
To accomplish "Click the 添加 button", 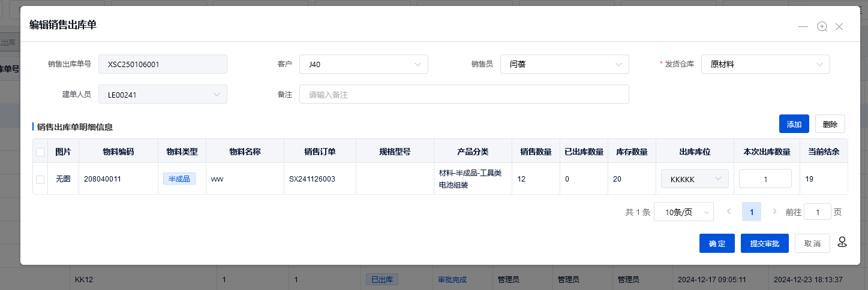I will click(x=794, y=124).
